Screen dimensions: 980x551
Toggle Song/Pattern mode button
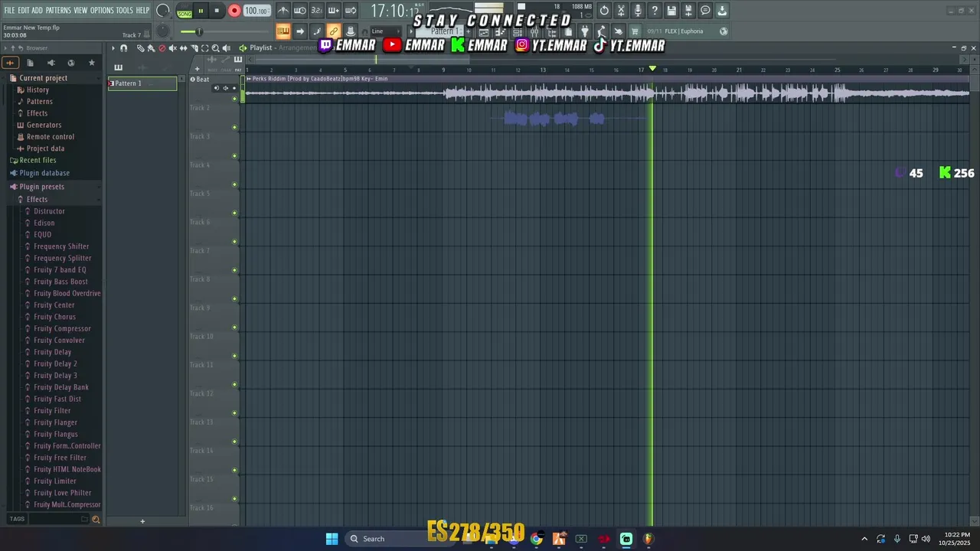185,11
